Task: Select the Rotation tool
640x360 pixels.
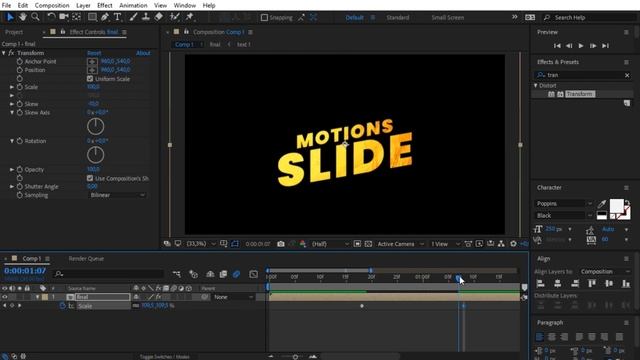Action: pyautogui.click(x=51, y=17)
